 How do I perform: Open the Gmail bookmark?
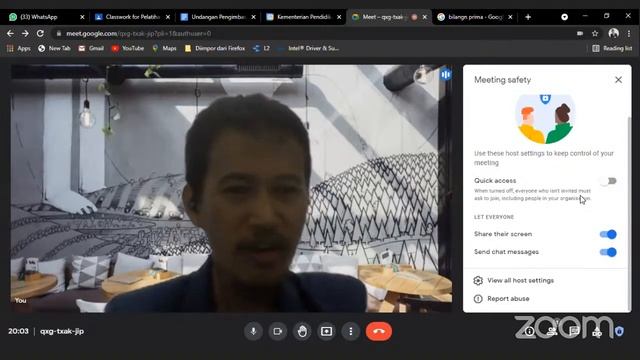[x=91, y=48]
